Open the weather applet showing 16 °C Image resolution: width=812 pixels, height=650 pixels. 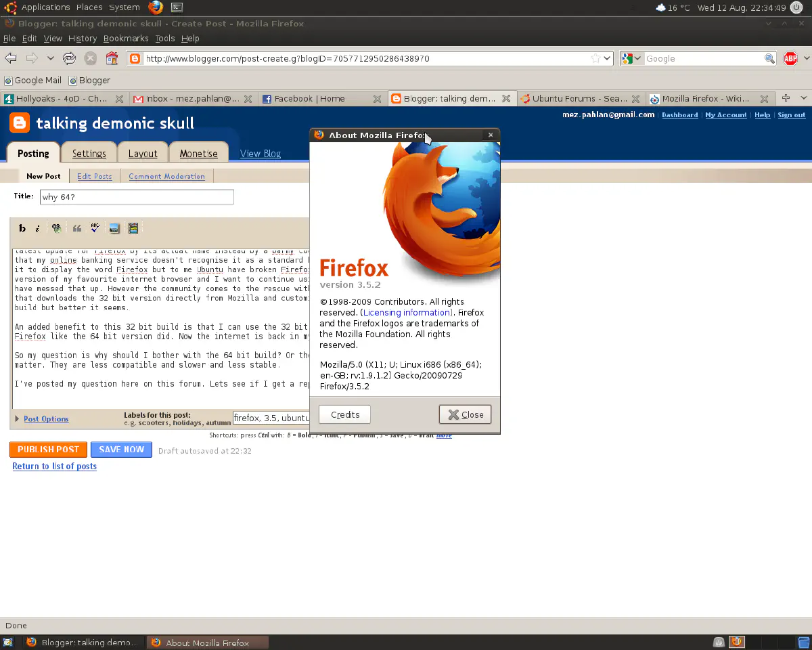(673, 7)
